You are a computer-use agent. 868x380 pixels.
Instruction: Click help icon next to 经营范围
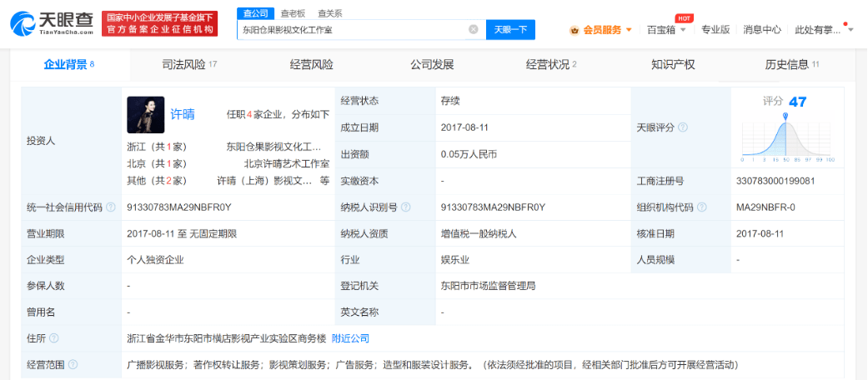tap(73, 365)
